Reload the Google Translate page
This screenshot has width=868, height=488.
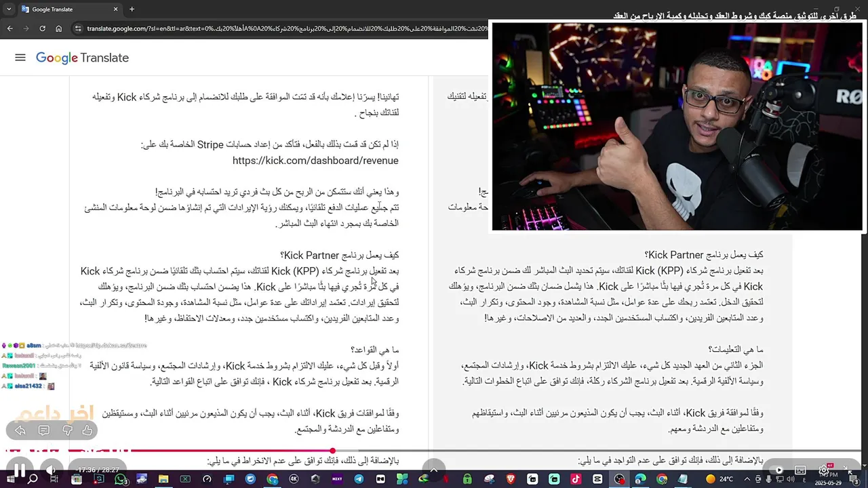42,28
